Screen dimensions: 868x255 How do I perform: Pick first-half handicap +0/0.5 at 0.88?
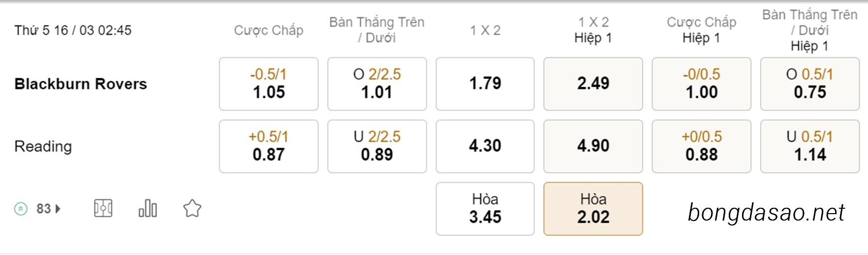(x=702, y=146)
